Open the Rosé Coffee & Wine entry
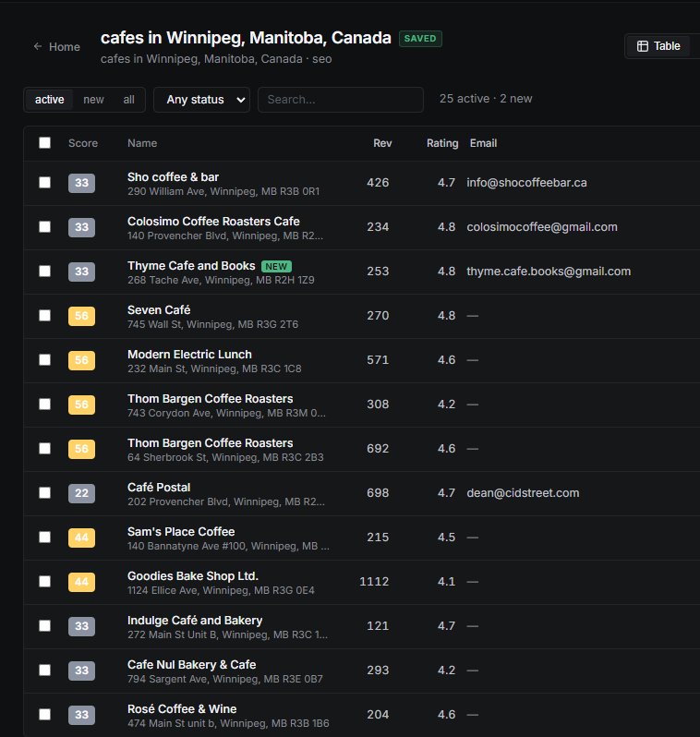 coord(182,709)
